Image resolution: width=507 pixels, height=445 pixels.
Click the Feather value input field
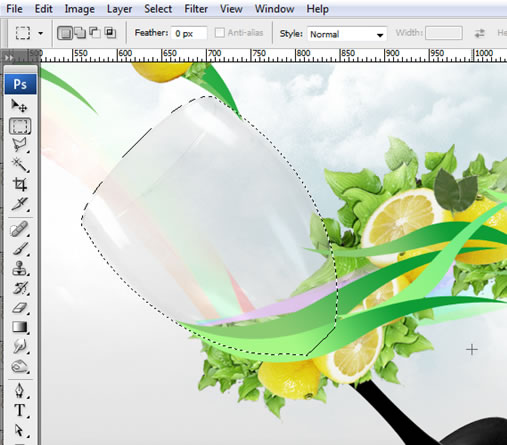(189, 33)
